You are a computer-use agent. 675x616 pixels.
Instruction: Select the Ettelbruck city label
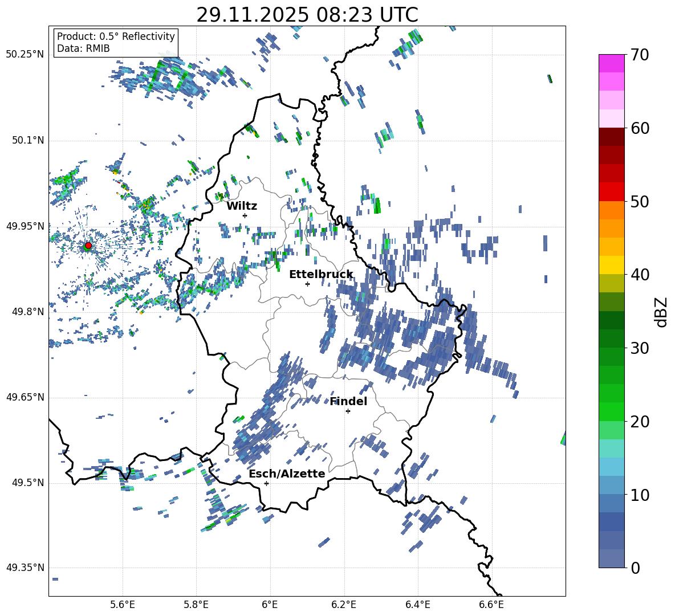(320, 274)
